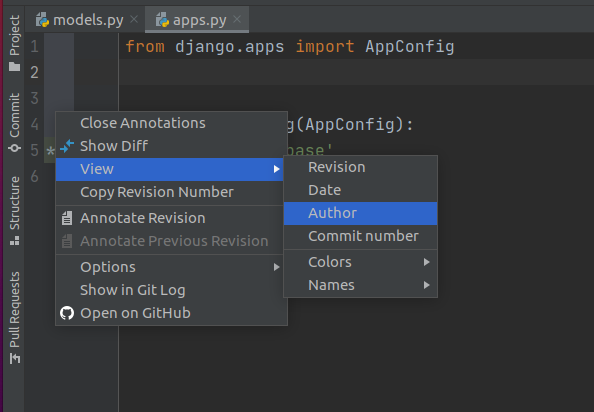This screenshot has width=594, height=412.
Task: Toggle the Revision column in annotations
Action: pos(360,167)
